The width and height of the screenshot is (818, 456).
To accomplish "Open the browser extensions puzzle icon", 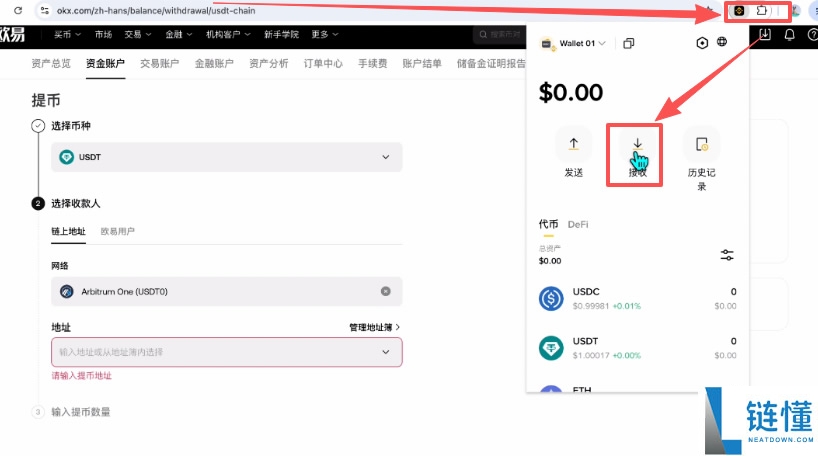I will coord(762,10).
